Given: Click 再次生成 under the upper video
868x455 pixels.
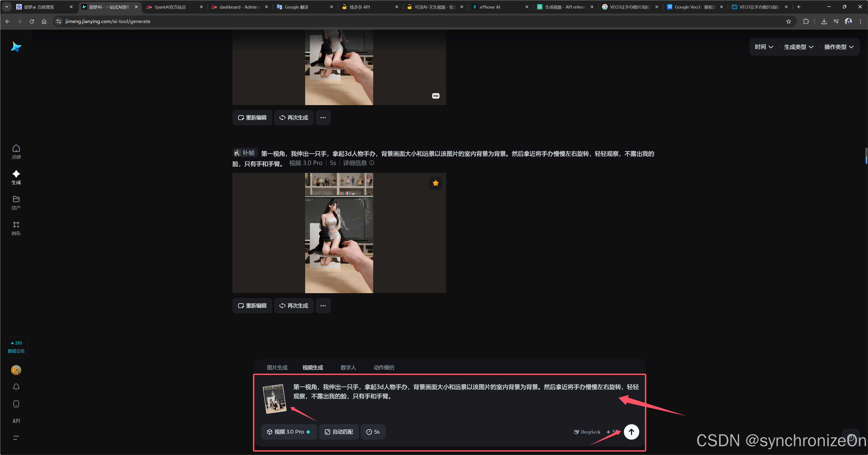Looking at the screenshot, I should [x=294, y=118].
